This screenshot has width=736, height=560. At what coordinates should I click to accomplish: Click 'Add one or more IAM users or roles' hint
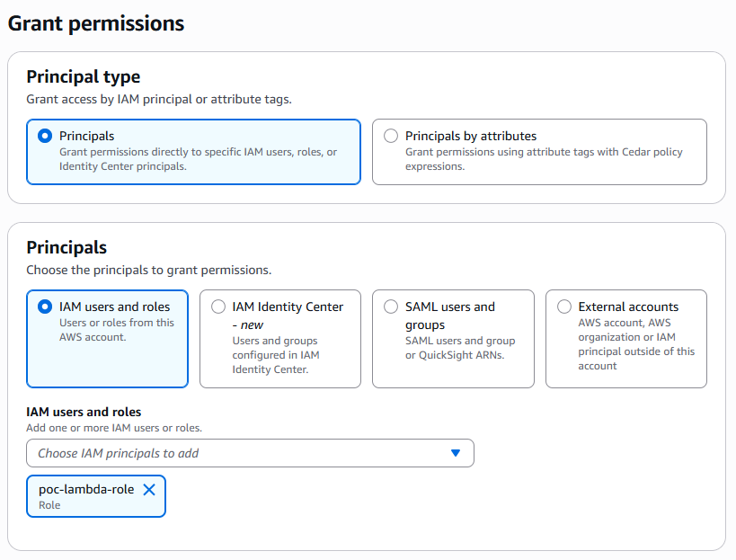coord(114,428)
